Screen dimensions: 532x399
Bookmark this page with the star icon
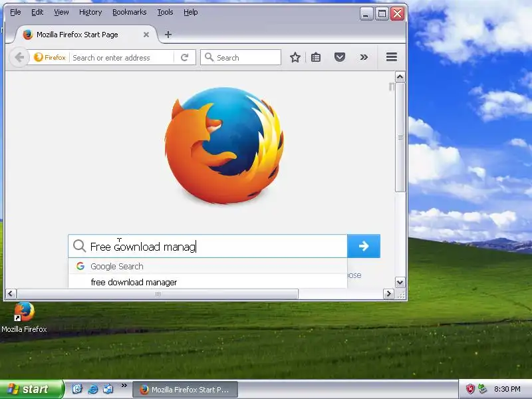pyautogui.click(x=295, y=57)
